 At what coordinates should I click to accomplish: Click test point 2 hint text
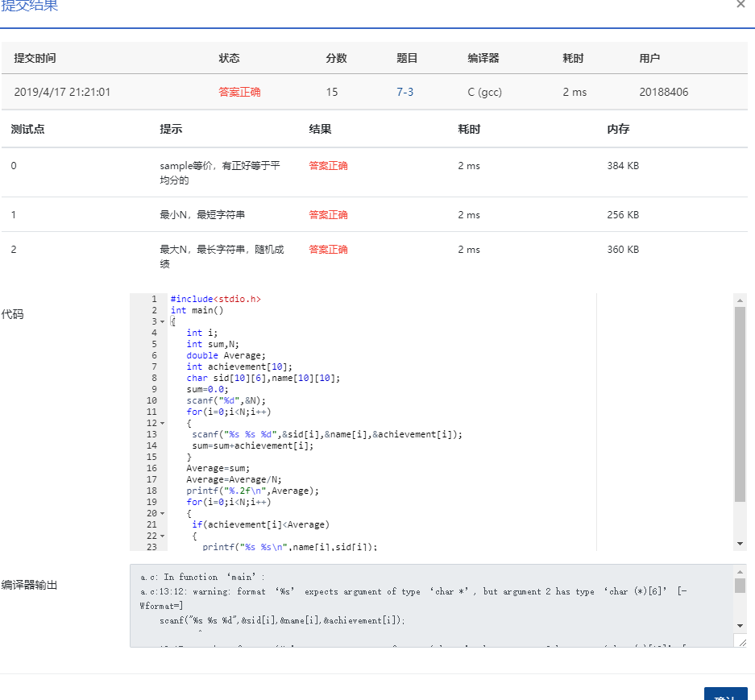[x=222, y=257]
